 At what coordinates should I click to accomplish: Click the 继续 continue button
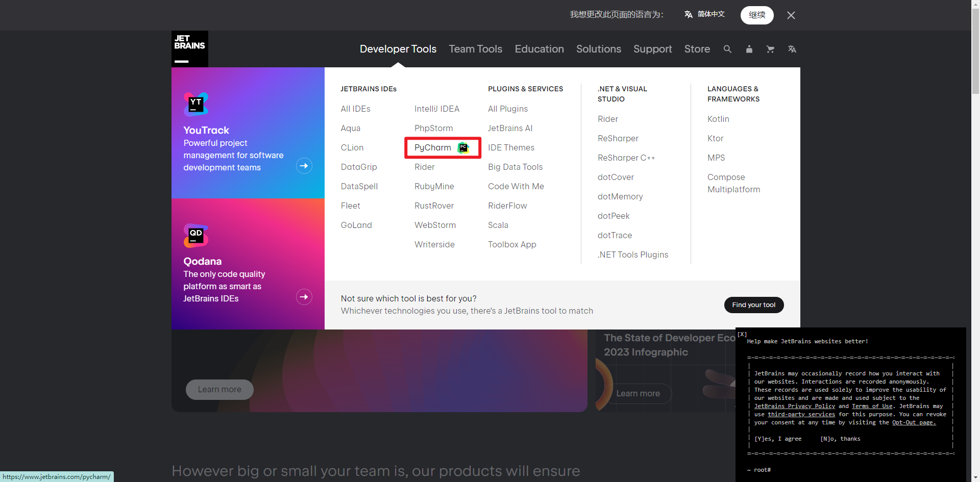[757, 15]
